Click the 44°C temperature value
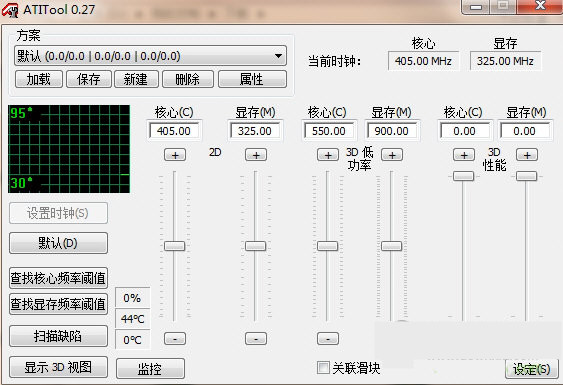563x385 pixels. pyautogui.click(x=132, y=319)
